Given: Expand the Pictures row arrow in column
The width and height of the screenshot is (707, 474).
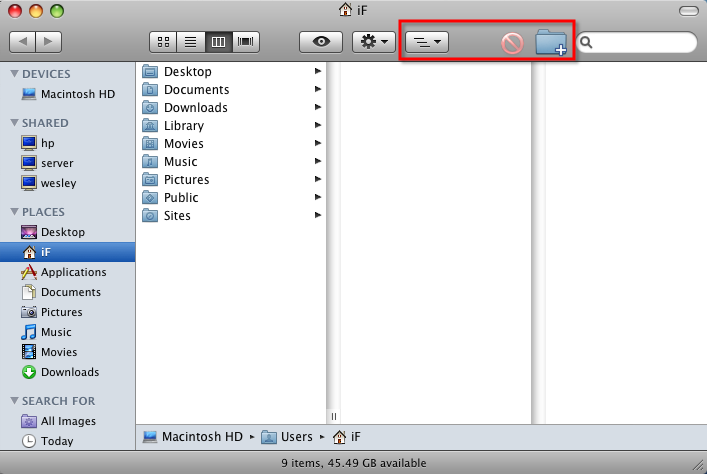Looking at the screenshot, I should pyautogui.click(x=318, y=179).
